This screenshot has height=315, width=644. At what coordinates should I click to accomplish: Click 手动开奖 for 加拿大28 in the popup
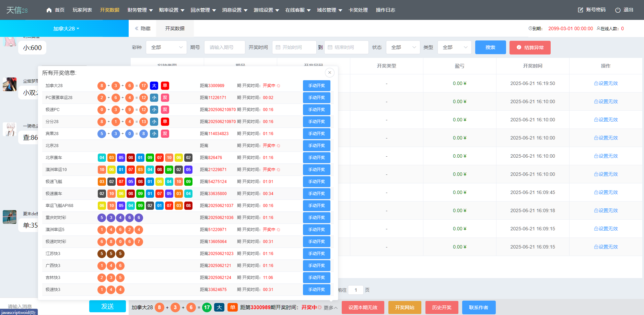316,86
